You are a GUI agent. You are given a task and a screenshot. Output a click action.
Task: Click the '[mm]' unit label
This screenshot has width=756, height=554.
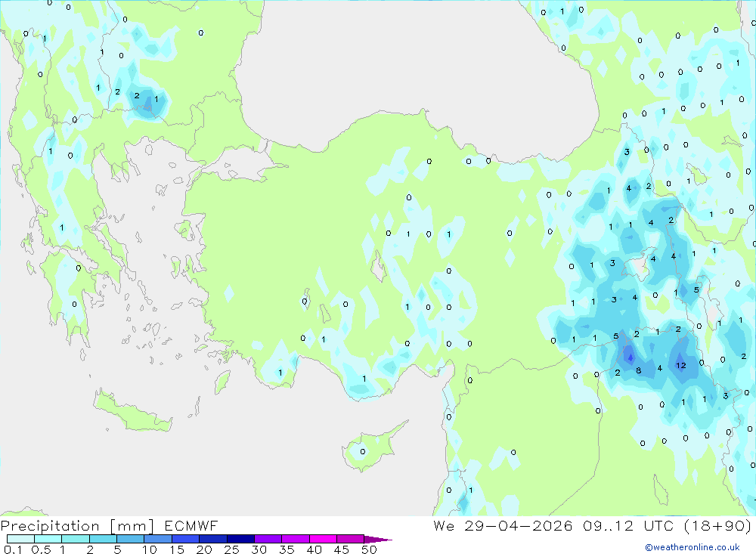(132, 525)
